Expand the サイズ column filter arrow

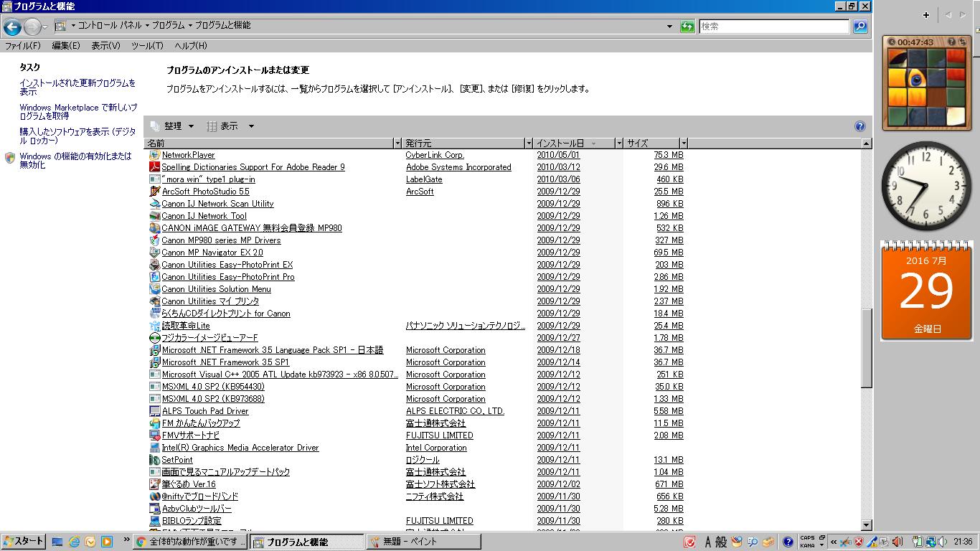click(684, 143)
